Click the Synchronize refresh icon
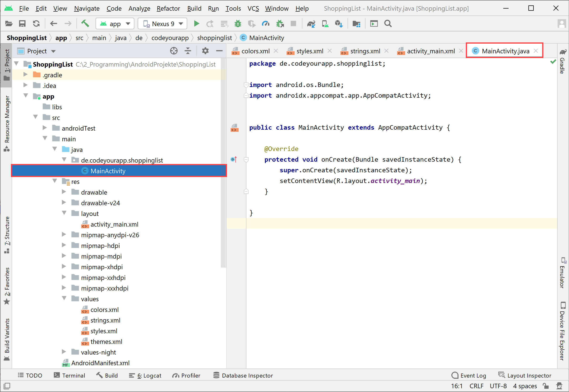Image resolution: width=569 pixels, height=392 pixels. pyautogui.click(x=36, y=24)
